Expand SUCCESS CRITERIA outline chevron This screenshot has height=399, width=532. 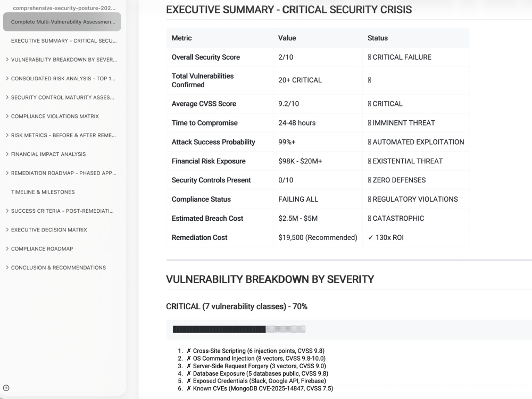pos(7,211)
